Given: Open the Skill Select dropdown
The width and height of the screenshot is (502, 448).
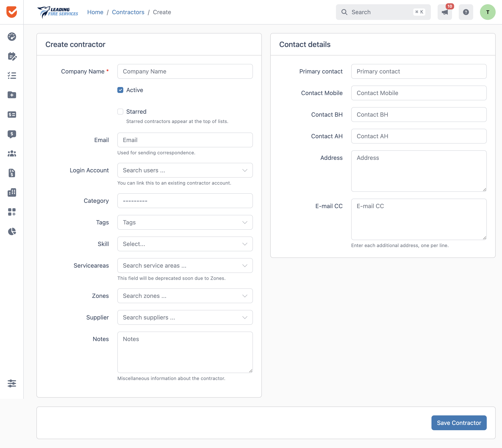Looking at the screenshot, I should [185, 244].
